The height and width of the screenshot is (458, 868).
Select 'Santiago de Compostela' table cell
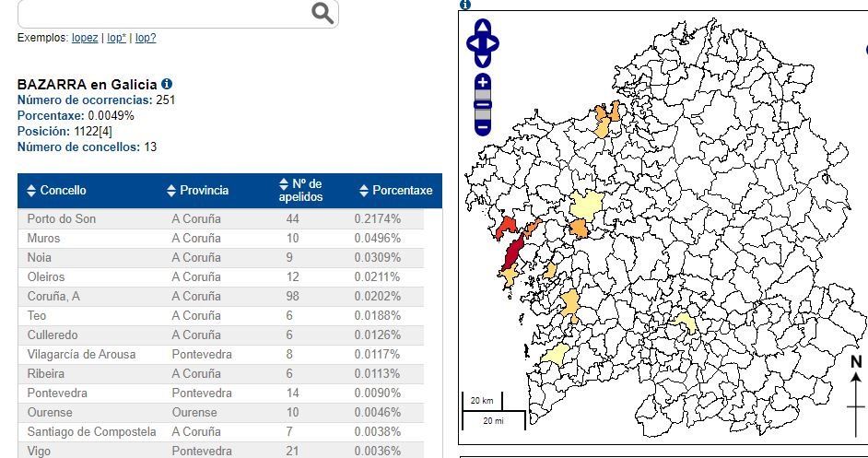click(92, 432)
